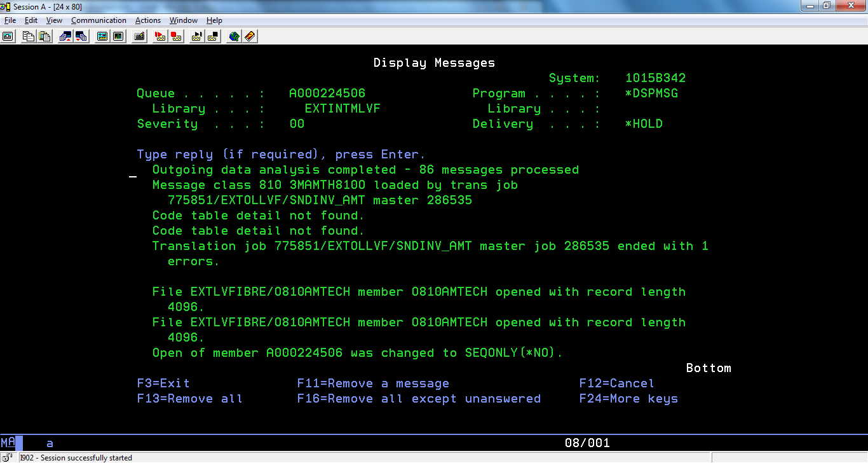This screenshot has width=868, height=463.
Task: Open Color Mapping toolbar icon
Action: [x=118, y=36]
